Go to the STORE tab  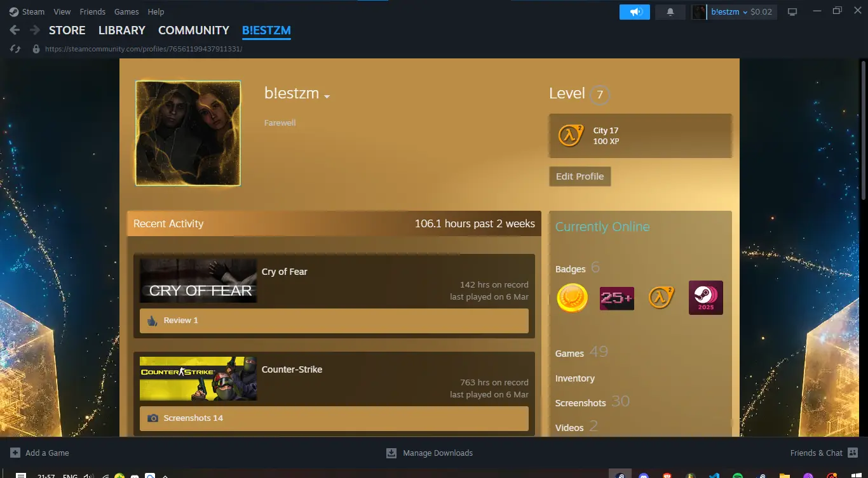67,30
